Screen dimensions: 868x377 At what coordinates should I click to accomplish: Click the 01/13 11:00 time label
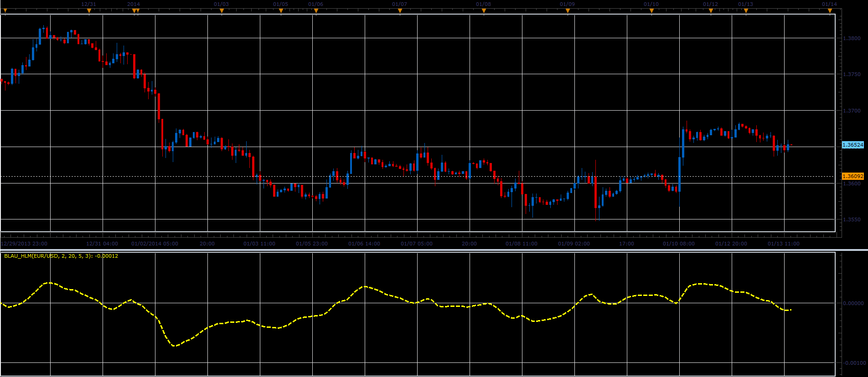784,244
